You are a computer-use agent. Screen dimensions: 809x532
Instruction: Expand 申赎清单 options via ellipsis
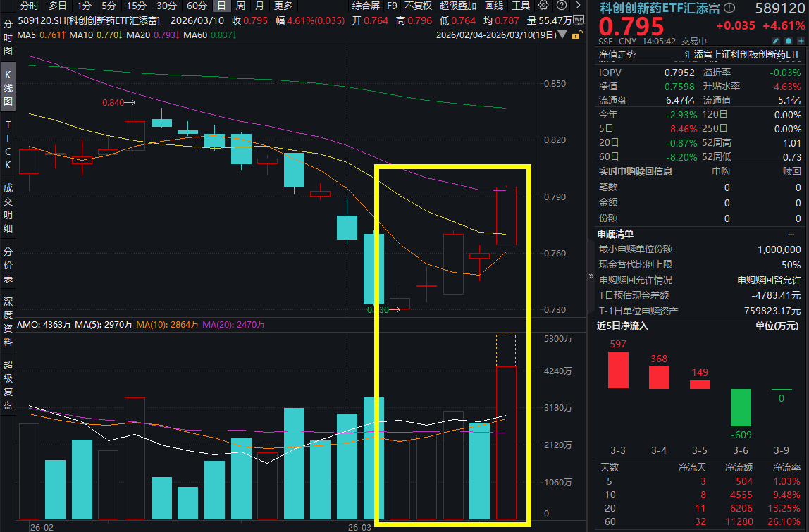point(793,234)
